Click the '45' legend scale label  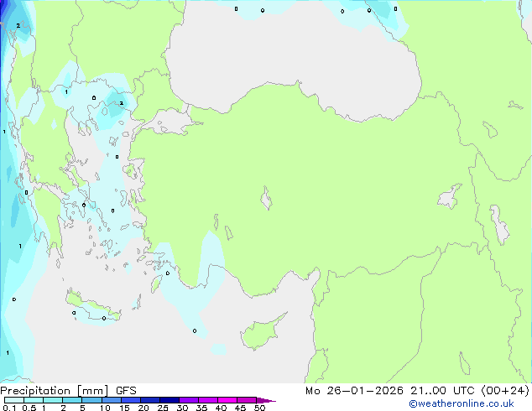(x=240, y=408)
